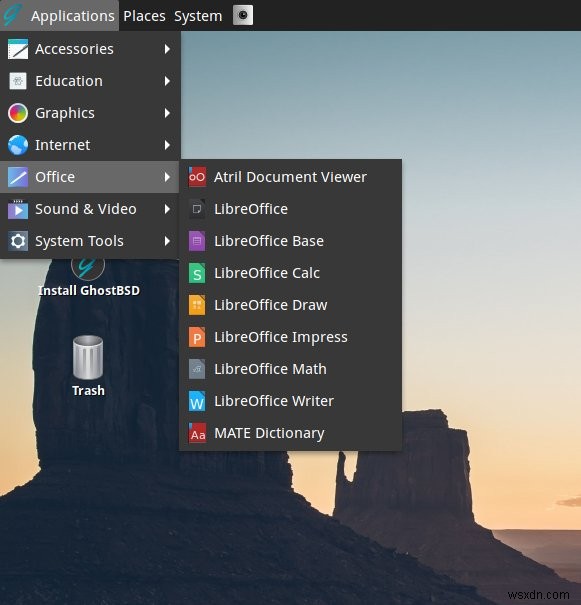This screenshot has height=605, width=581.
Task: Click the Install GhostBSD desktop label
Action: 89,291
